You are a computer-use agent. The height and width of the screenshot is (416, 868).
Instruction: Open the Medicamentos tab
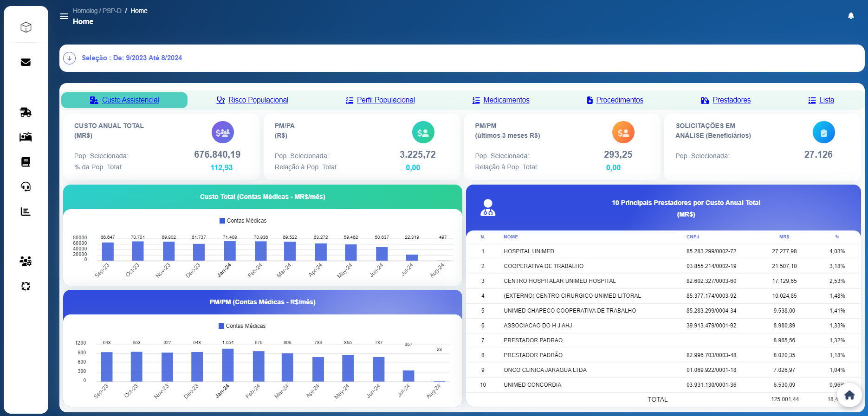[506, 100]
